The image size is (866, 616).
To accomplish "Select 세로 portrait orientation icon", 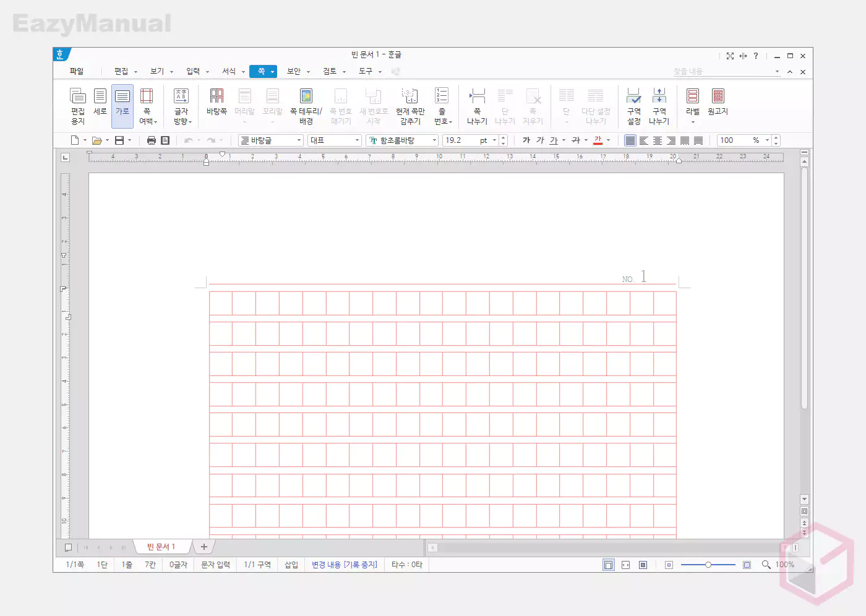I will (100, 102).
